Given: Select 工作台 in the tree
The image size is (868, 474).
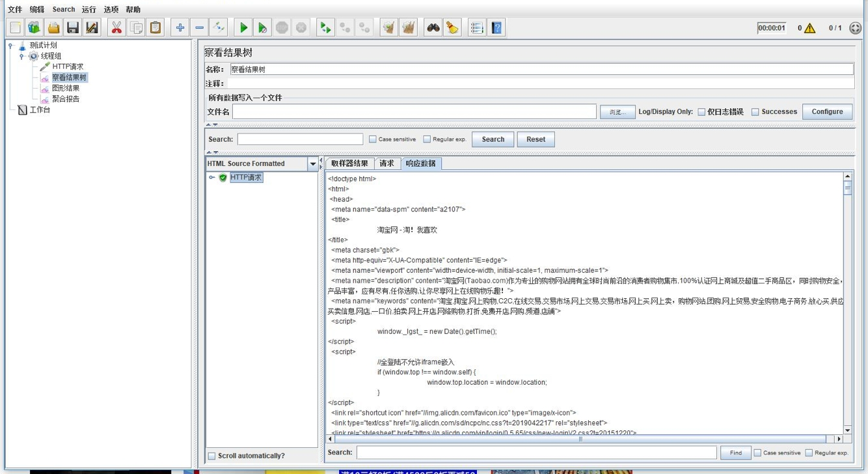Looking at the screenshot, I should coord(40,110).
